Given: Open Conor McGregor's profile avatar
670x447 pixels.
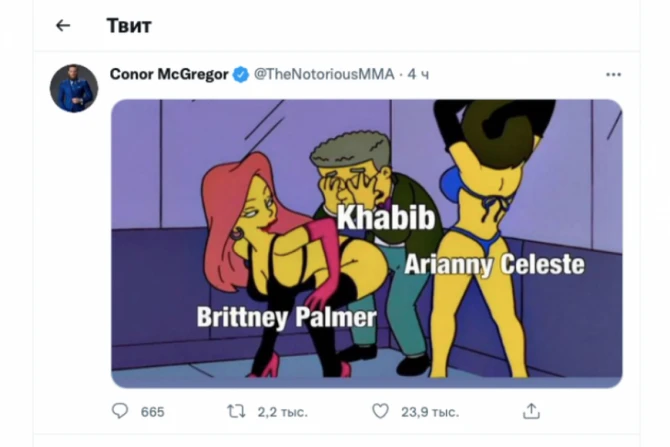Looking at the screenshot, I should click(74, 88).
